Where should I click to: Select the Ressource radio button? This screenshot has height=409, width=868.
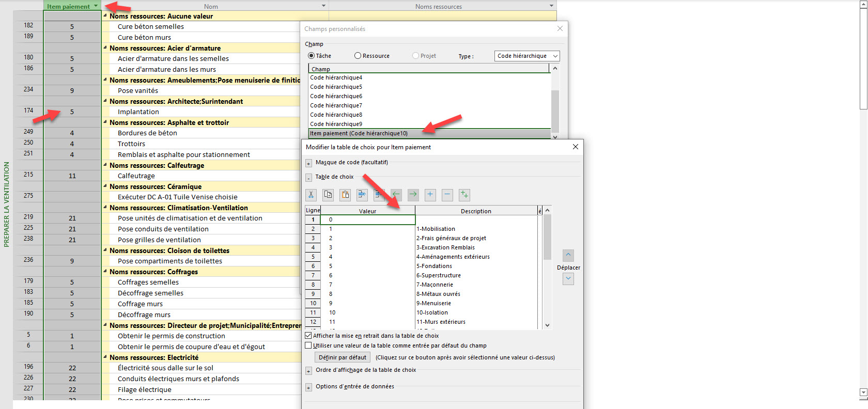[x=358, y=56]
